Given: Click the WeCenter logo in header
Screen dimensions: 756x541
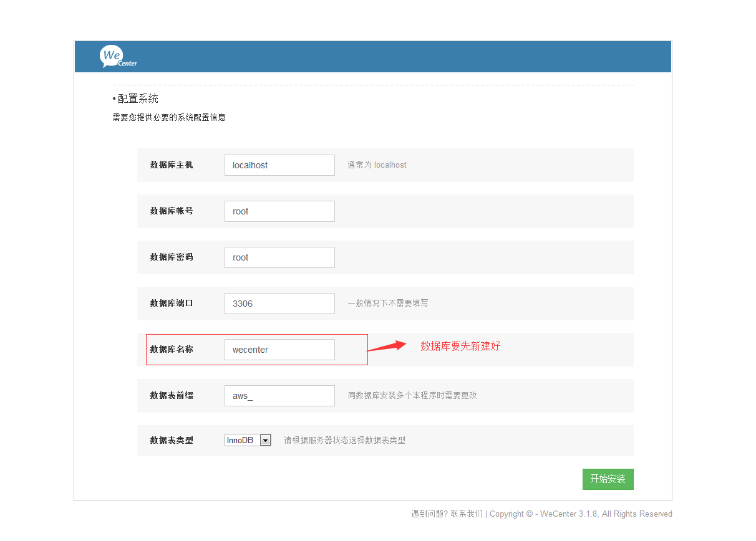Looking at the screenshot, I should [x=118, y=57].
